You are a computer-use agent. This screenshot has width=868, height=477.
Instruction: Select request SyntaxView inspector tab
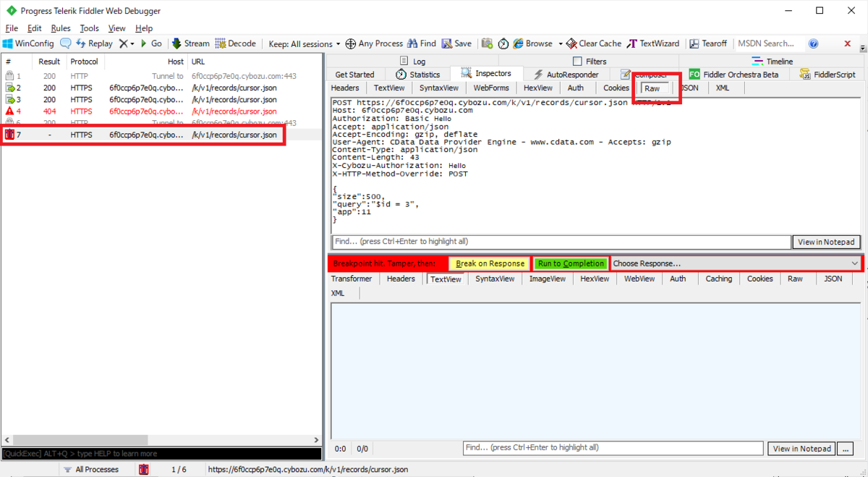click(x=439, y=88)
